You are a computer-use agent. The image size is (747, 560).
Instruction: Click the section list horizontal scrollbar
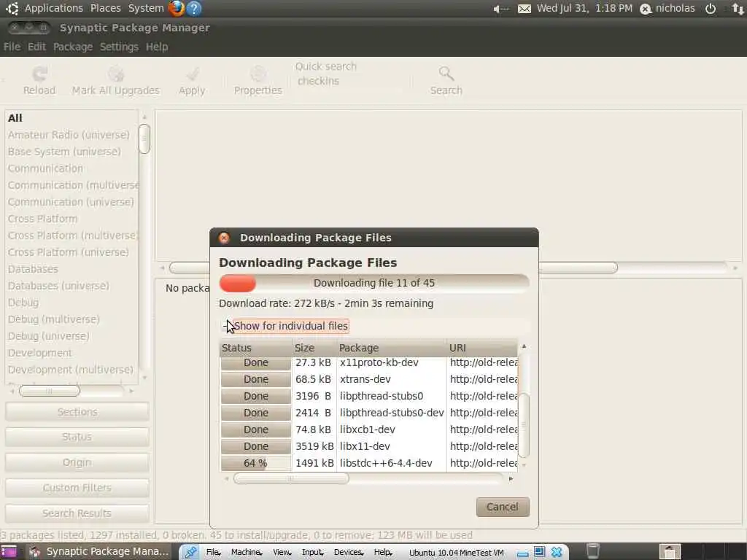[50, 391]
